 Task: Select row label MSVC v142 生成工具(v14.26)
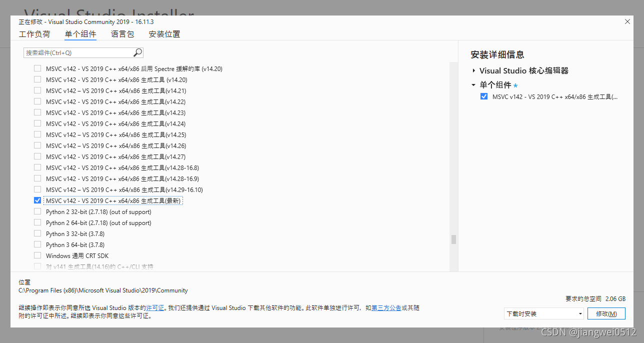(116, 145)
